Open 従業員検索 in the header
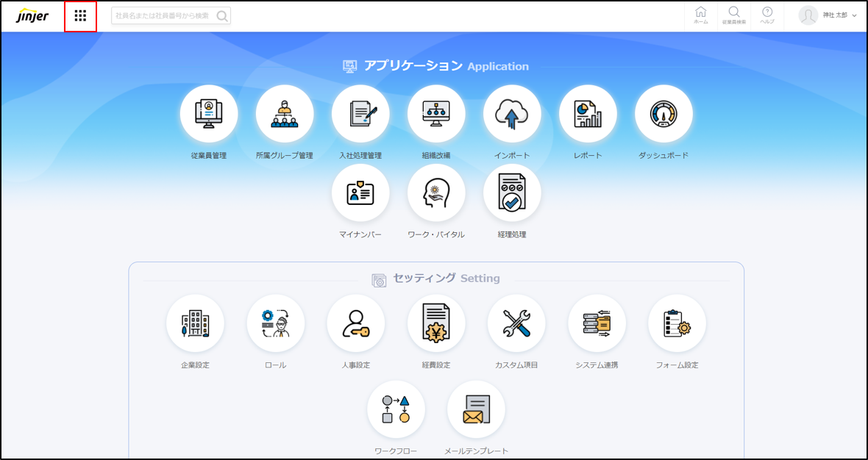Viewport: 868px width, 460px height. (x=734, y=15)
